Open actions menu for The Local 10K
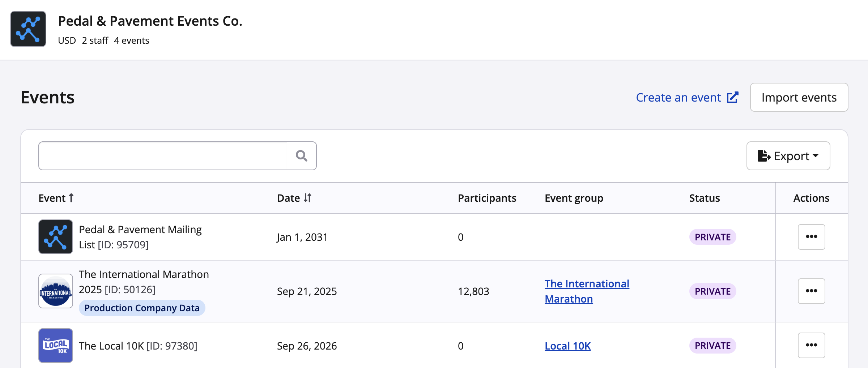This screenshot has width=868, height=368. click(811, 346)
